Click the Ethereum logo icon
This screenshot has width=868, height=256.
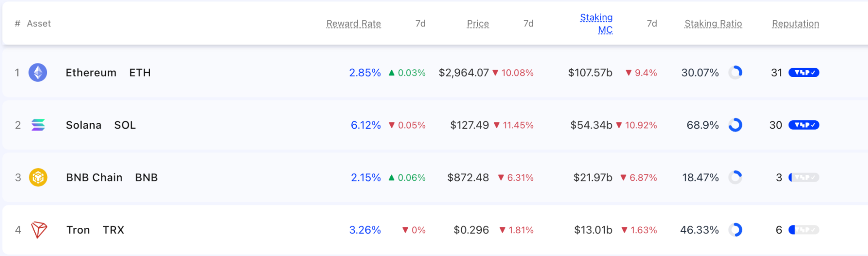[38, 72]
